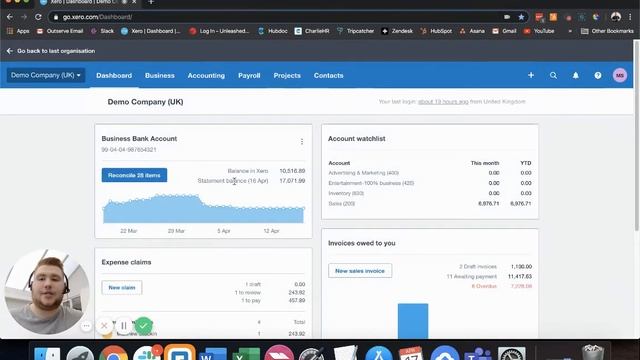Click the browser back arrow
The width and height of the screenshot is (640, 360).
[10, 17]
